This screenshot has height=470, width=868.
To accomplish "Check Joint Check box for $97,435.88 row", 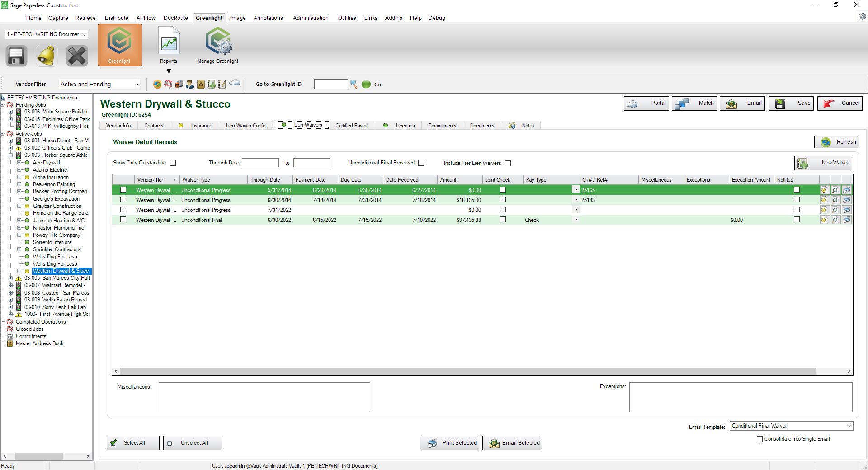I will click(x=503, y=220).
